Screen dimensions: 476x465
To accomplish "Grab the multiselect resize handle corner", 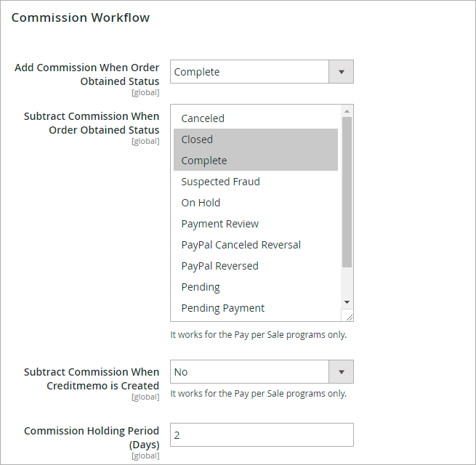I will point(349,317).
